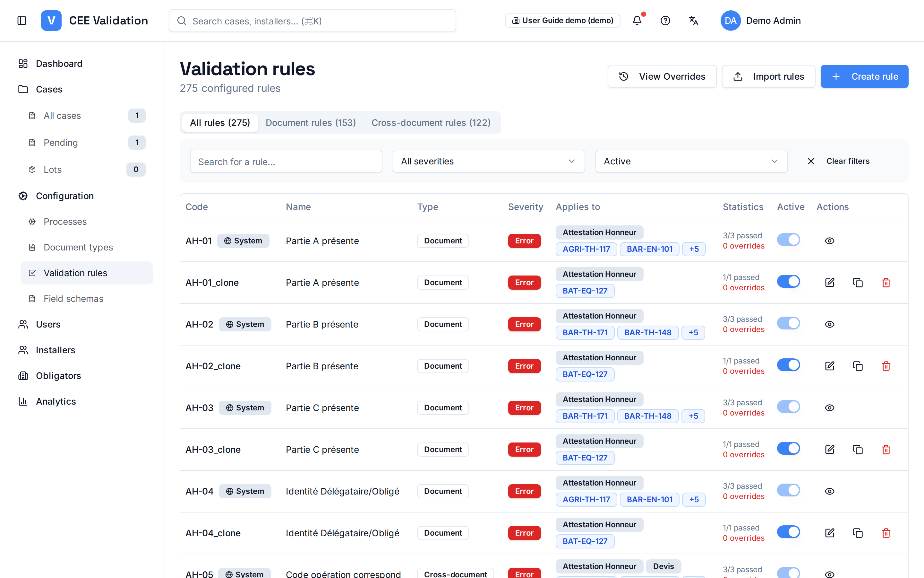924x578 pixels.
Task: Delete rule AH-01_clone
Action: pyautogui.click(x=886, y=283)
